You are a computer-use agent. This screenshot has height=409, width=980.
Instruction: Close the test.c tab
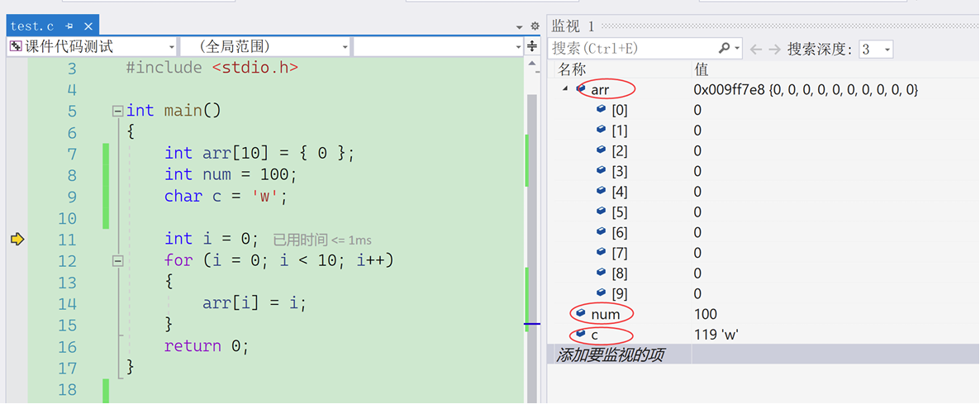(88, 26)
